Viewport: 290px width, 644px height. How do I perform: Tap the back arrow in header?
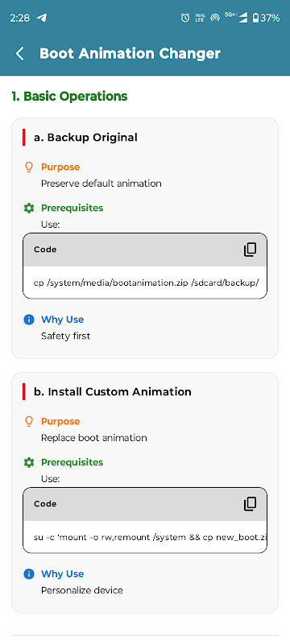tap(19, 53)
